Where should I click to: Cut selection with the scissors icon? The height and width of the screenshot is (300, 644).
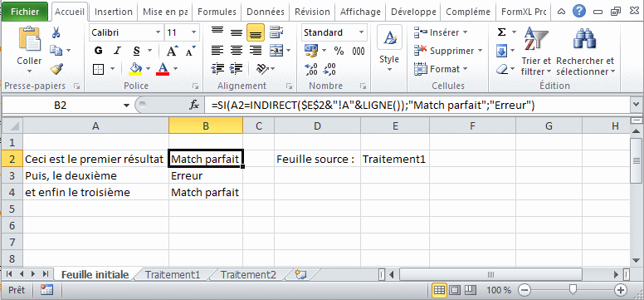coord(56,32)
